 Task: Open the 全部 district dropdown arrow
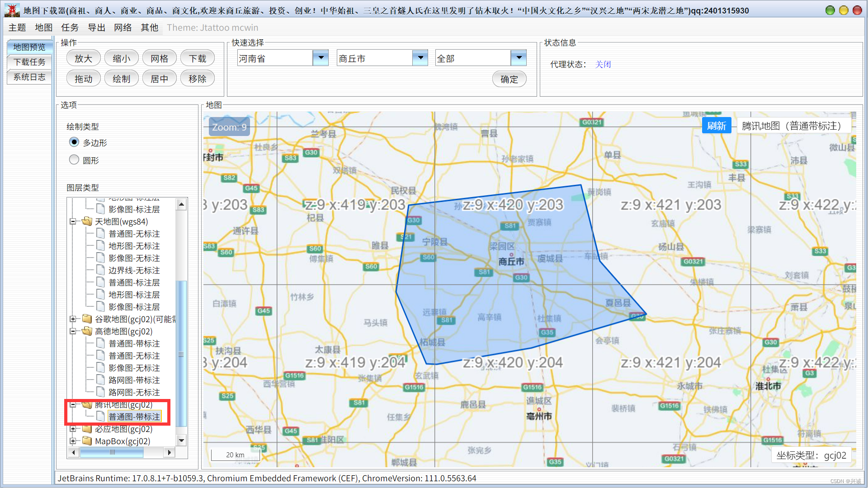coord(519,58)
